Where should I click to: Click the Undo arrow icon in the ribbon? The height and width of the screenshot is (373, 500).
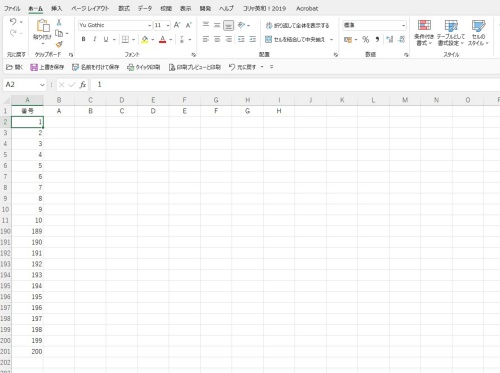coord(13,22)
